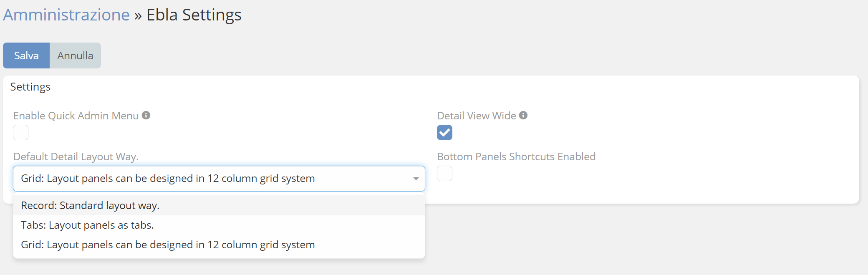Click the "Default Detail Layout Way." label

[76, 156]
